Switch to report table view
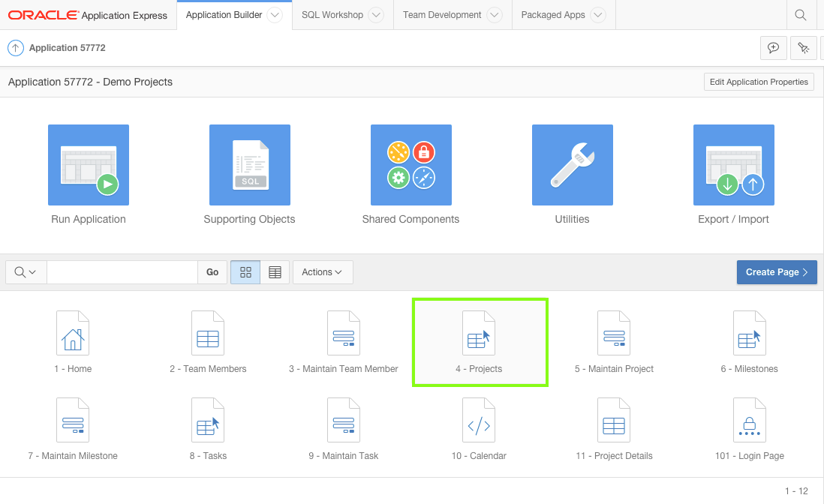The width and height of the screenshot is (824, 504). click(x=275, y=272)
